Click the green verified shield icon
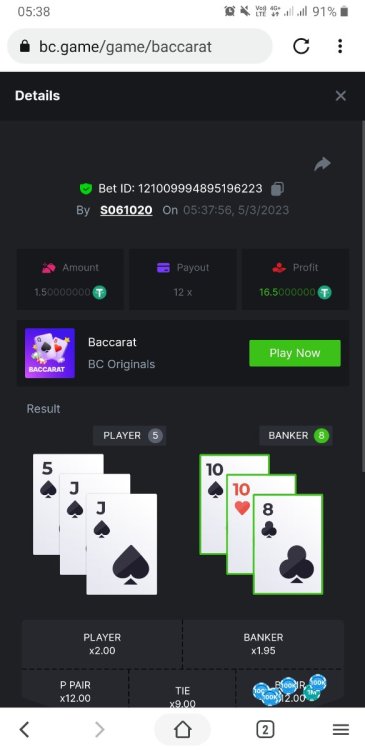The height and width of the screenshot is (750, 365). [x=86, y=189]
